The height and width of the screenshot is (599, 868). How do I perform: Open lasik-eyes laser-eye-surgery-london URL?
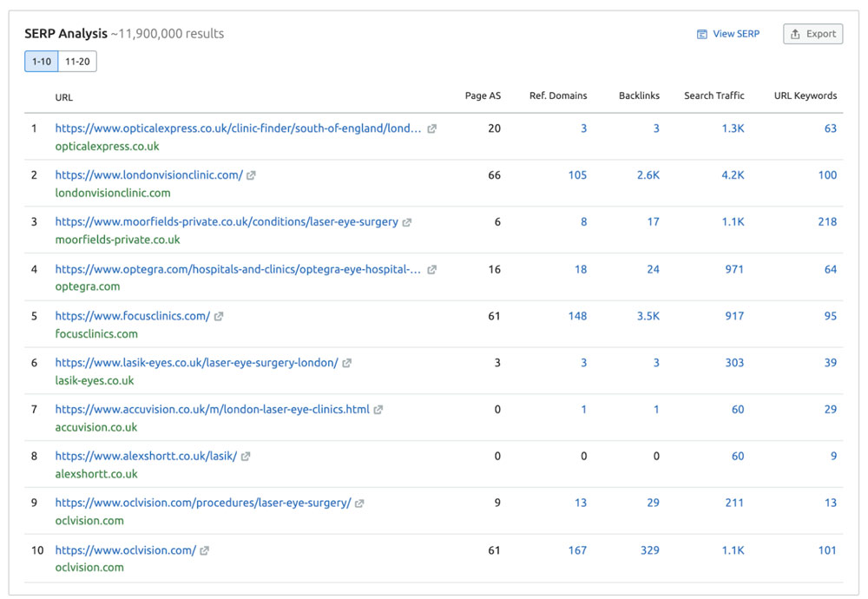click(196, 363)
